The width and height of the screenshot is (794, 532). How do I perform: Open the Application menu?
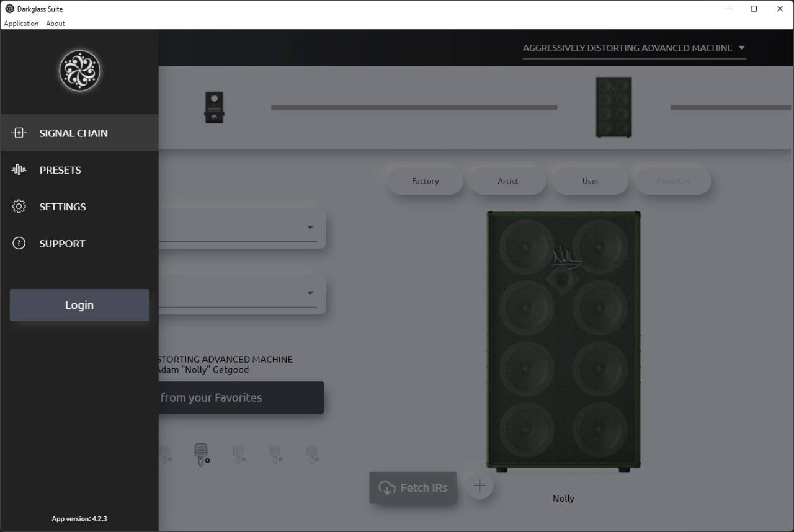tap(21, 24)
